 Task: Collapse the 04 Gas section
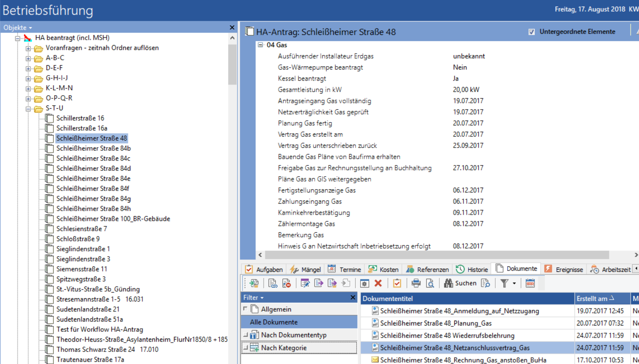pyautogui.click(x=260, y=45)
